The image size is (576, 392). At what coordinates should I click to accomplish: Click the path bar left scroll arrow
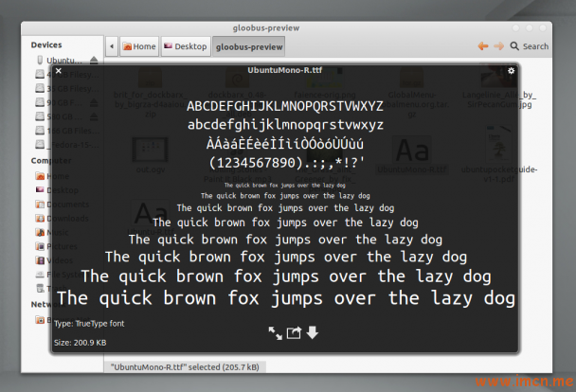[112, 46]
